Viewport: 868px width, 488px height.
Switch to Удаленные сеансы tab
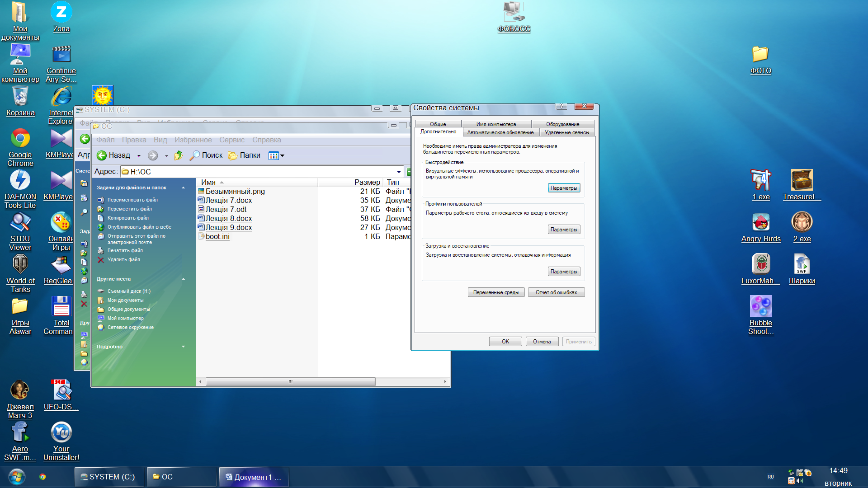pos(566,132)
